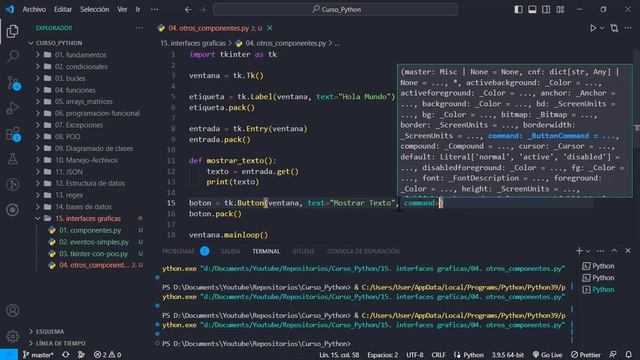Image resolution: width=640 pixels, height=360 pixels.
Task: Open errors and warnings status indicator
Action: 107,355
